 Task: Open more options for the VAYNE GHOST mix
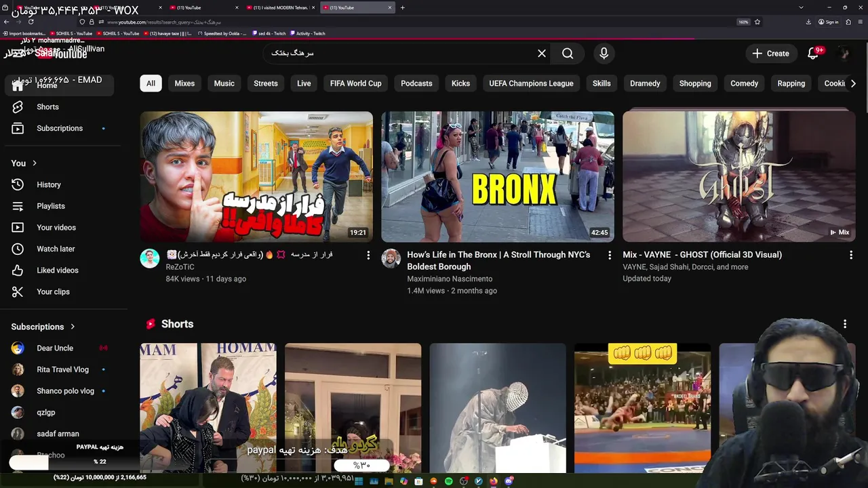[851, 256]
